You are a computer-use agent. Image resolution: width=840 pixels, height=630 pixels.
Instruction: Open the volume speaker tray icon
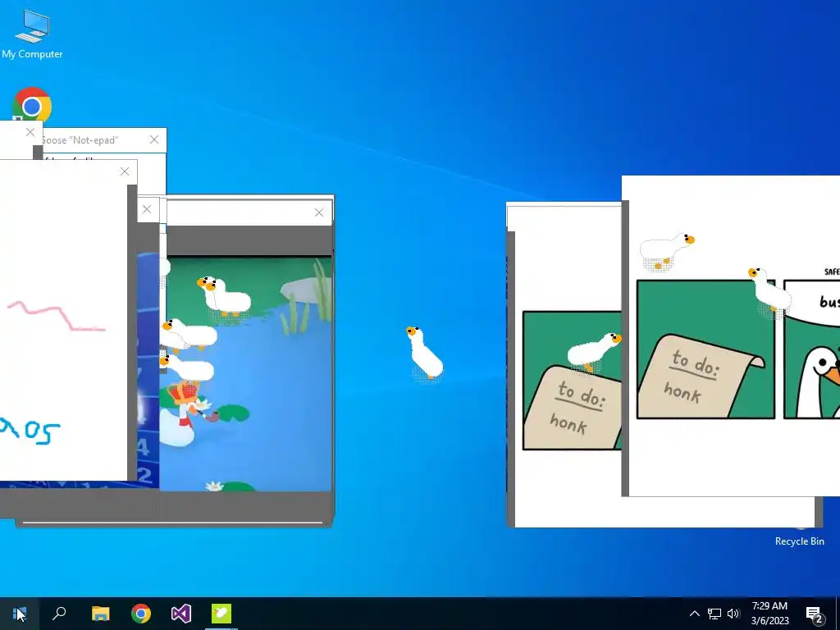click(x=733, y=614)
